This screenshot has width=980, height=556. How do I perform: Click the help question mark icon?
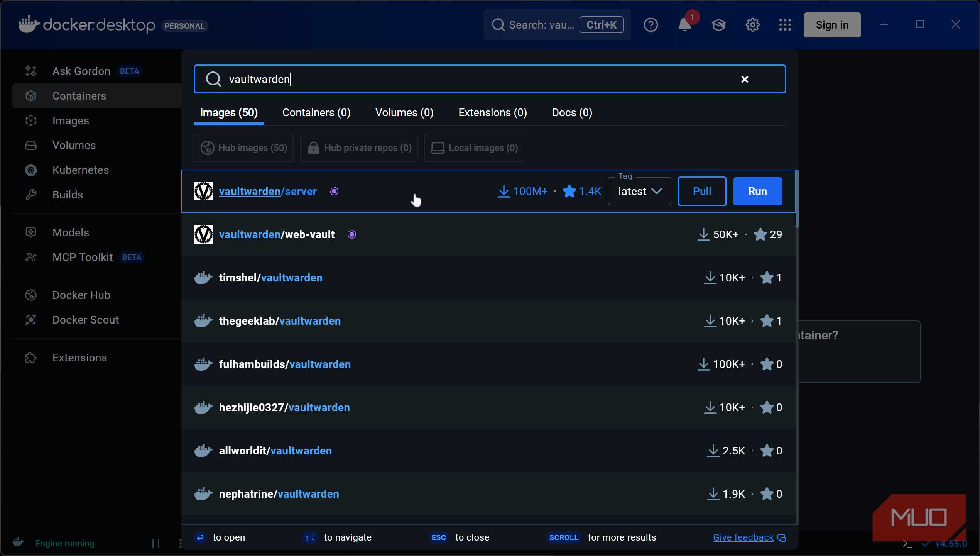tap(651, 25)
